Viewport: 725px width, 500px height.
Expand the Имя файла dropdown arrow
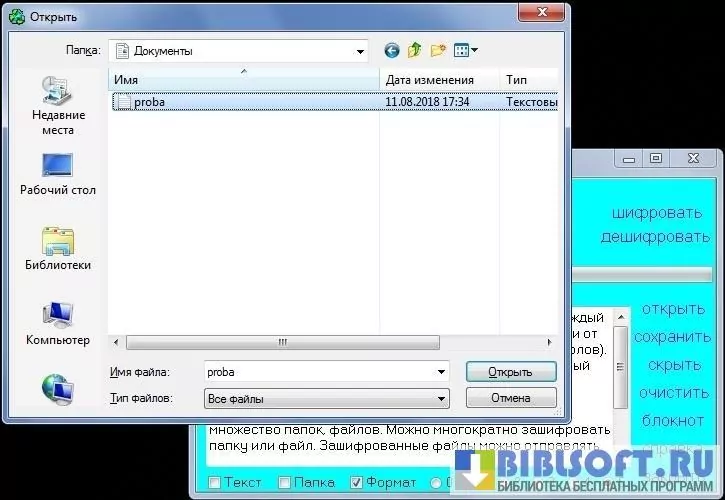coord(441,372)
